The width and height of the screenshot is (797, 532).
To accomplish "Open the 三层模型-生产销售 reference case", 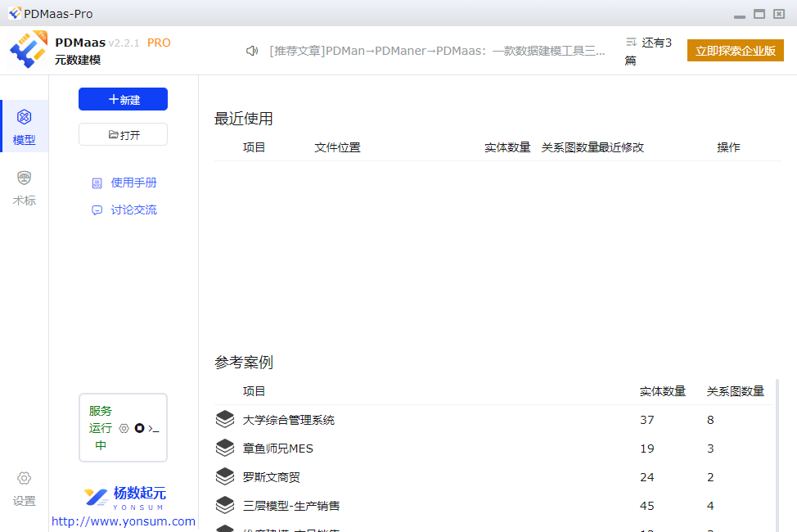I will [290, 506].
